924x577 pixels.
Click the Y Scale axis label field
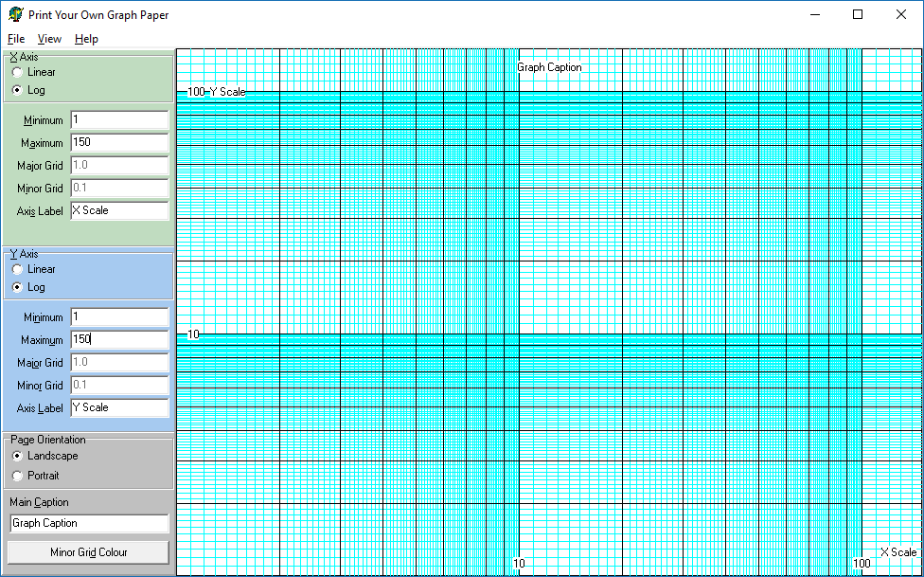coord(119,408)
